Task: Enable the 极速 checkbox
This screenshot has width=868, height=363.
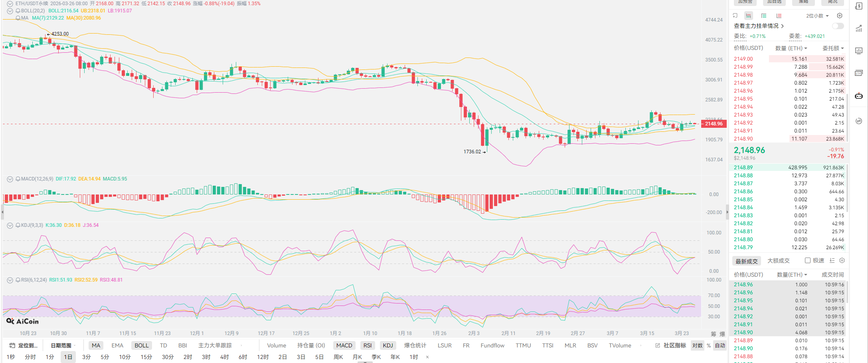Action: pos(808,260)
